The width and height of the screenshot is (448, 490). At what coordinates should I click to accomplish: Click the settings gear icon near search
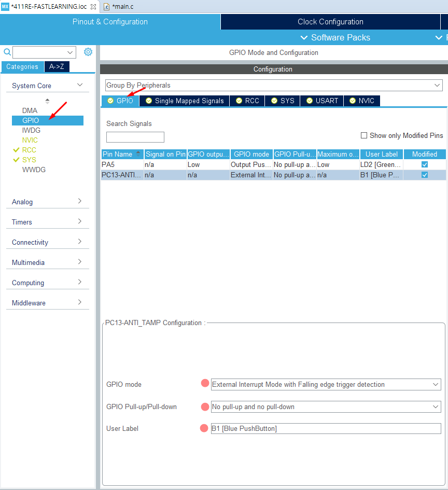(88, 52)
